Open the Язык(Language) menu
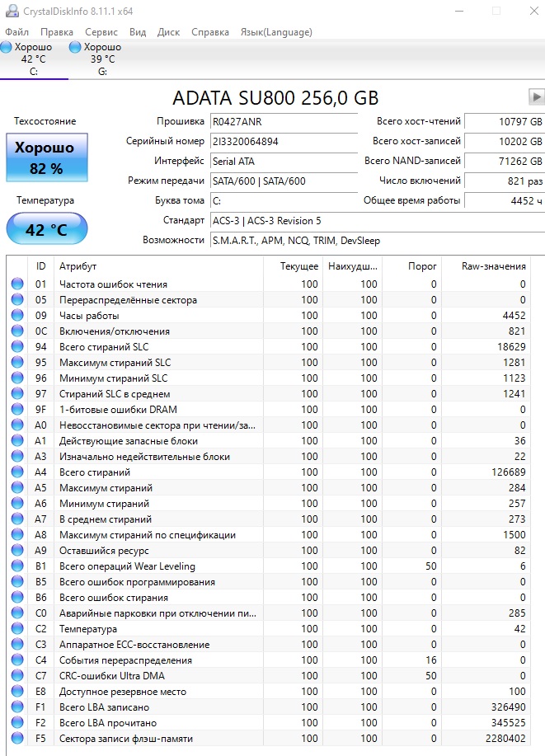Viewport: 545px width, 756px height. pos(276,32)
